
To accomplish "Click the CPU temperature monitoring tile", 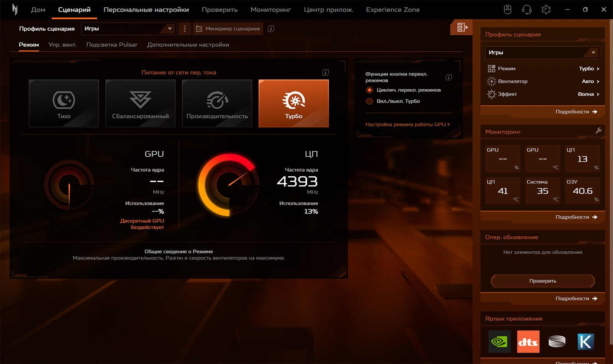I will click(503, 190).
